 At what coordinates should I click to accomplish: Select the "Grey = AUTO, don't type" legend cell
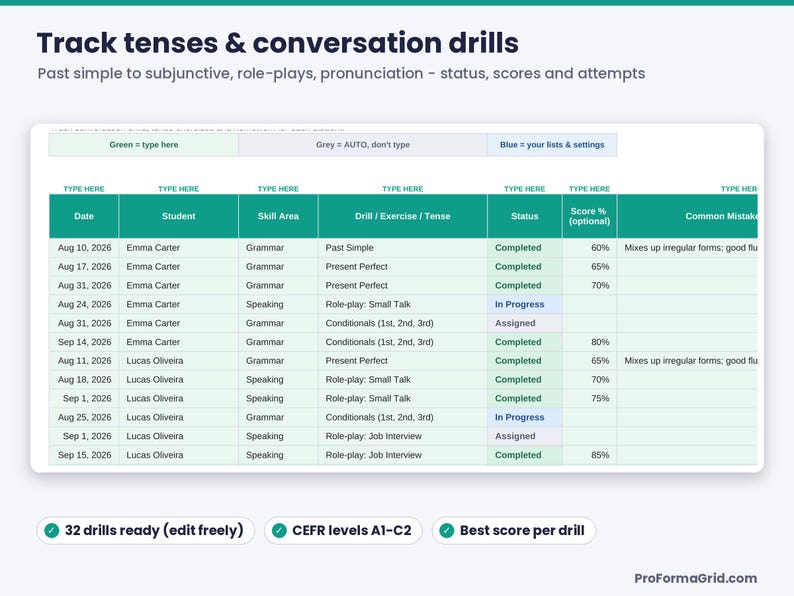[363, 145]
